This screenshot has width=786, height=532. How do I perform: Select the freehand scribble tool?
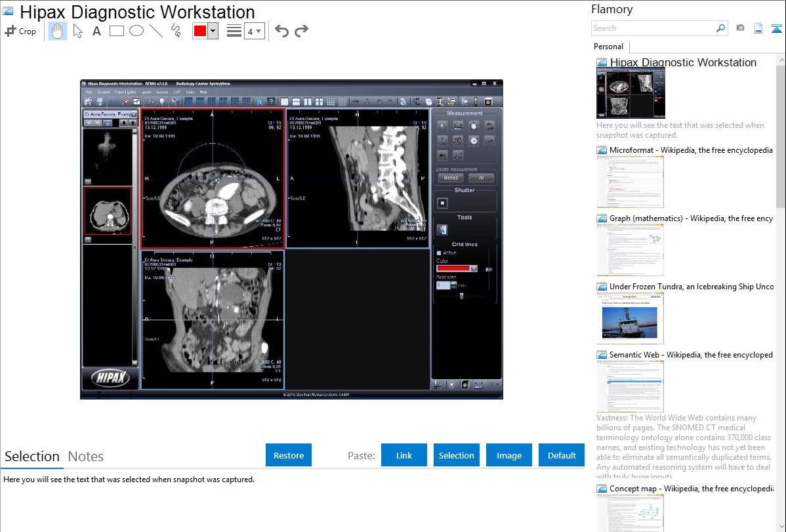point(176,31)
